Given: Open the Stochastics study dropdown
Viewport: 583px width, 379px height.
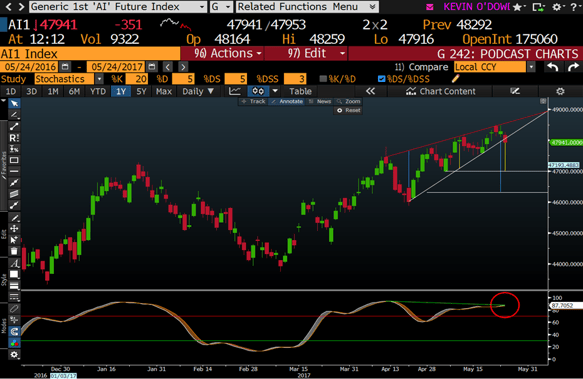Looking at the screenshot, I should coord(99,79).
